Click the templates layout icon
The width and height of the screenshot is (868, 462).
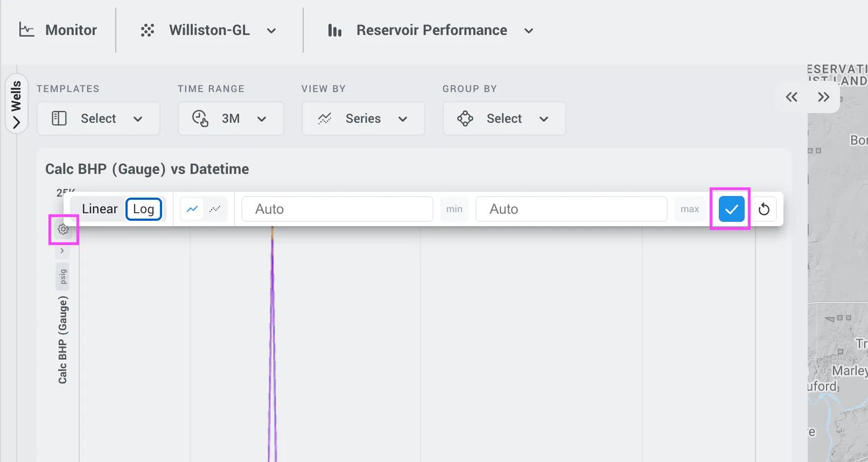[x=59, y=118]
